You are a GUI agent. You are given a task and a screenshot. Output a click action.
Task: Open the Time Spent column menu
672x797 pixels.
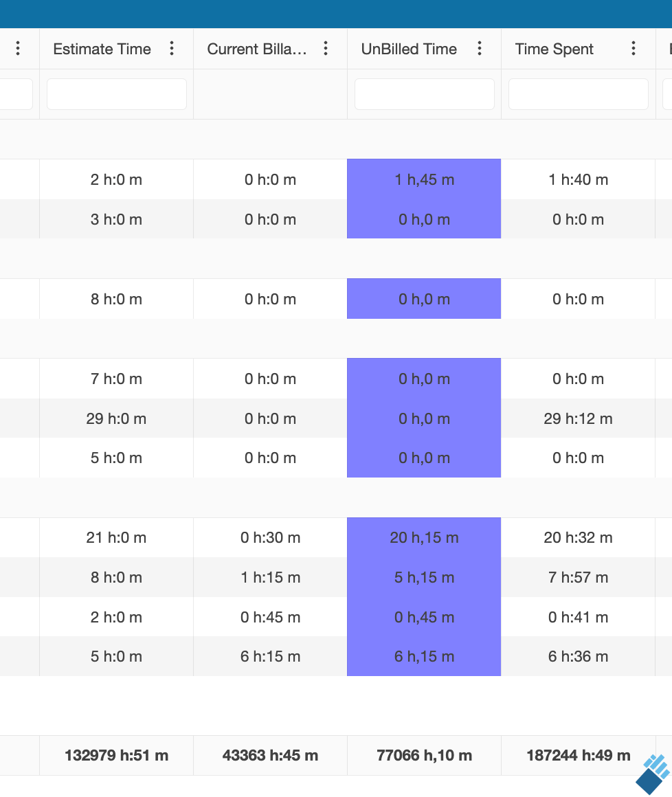(x=634, y=48)
